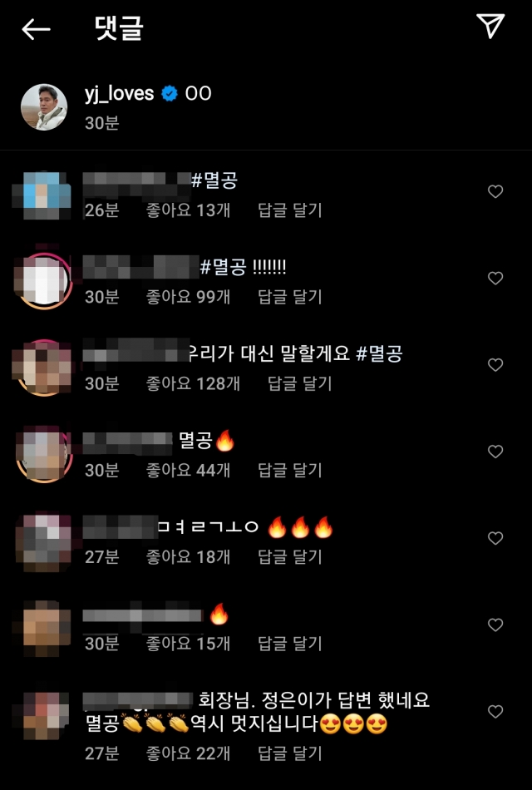Image resolution: width=532 pixels, height=790 pixels.
Task: Open #멸공 hashtag after 우리가 대신 말할게요
Action: click(x=379, y=353)
